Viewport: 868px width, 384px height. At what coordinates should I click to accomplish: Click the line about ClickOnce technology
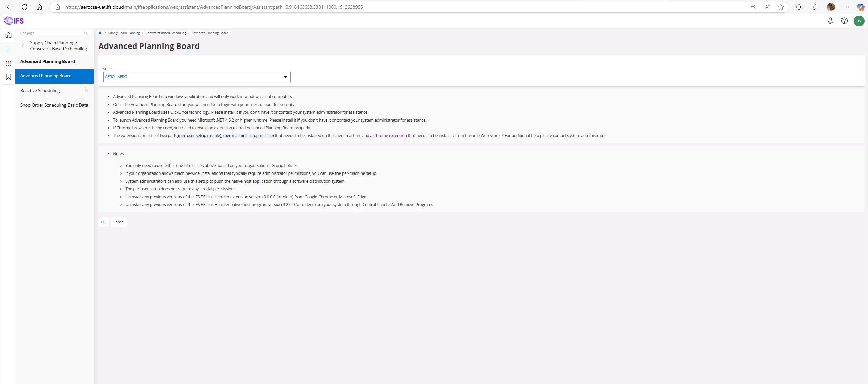(x=240, y=112)
